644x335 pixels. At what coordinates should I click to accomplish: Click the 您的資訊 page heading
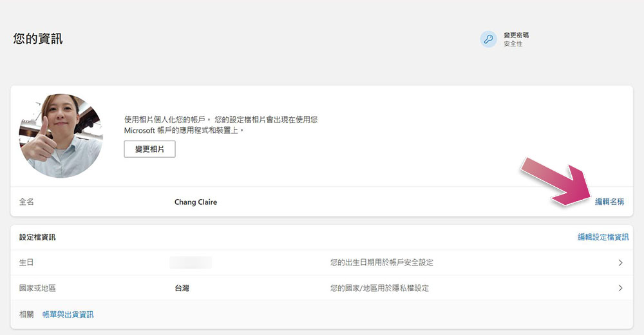pyautogui.click(x=38, y=39)
